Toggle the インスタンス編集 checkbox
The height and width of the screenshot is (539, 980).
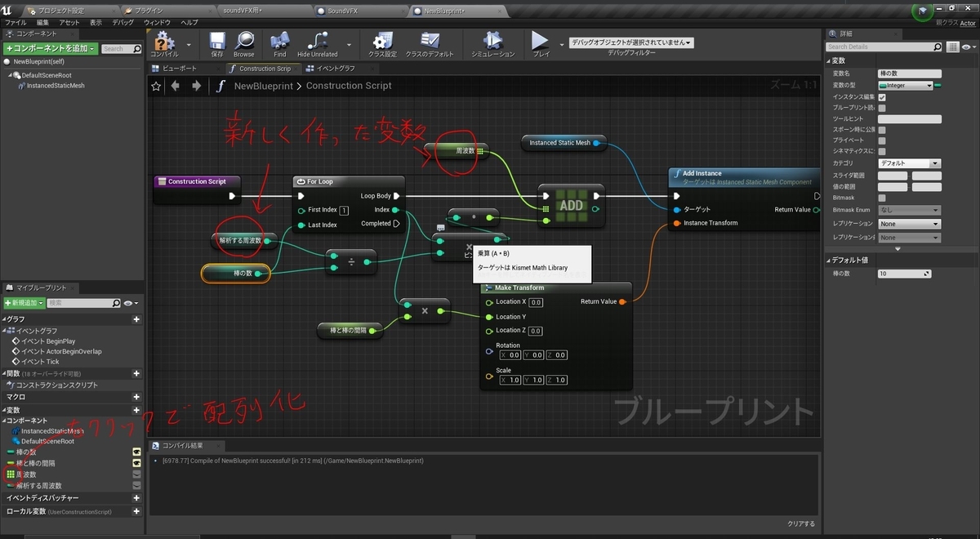[882, 96]
